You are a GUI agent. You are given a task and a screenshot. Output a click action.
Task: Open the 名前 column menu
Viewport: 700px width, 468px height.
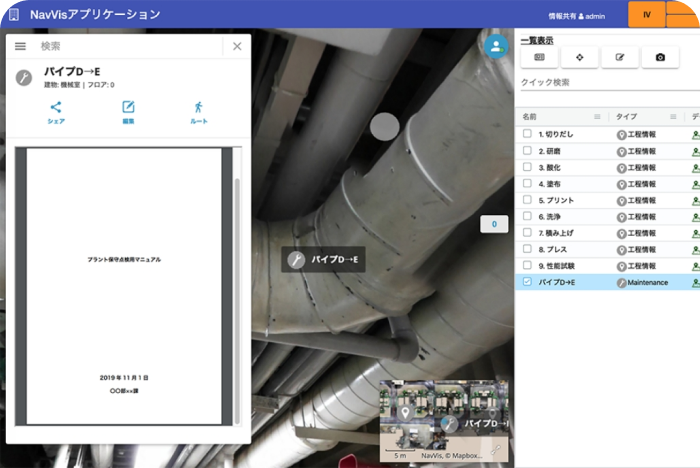coord(598,117)
